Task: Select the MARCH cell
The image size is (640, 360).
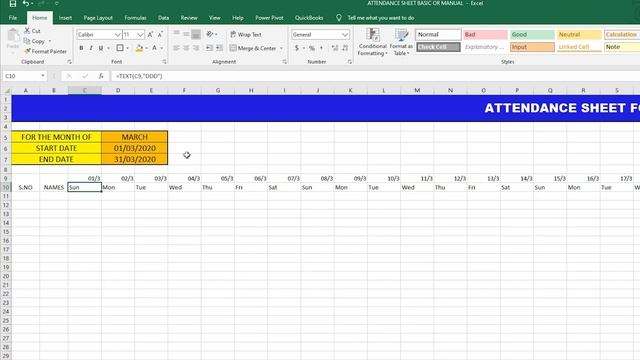Action: click(135, 137)
